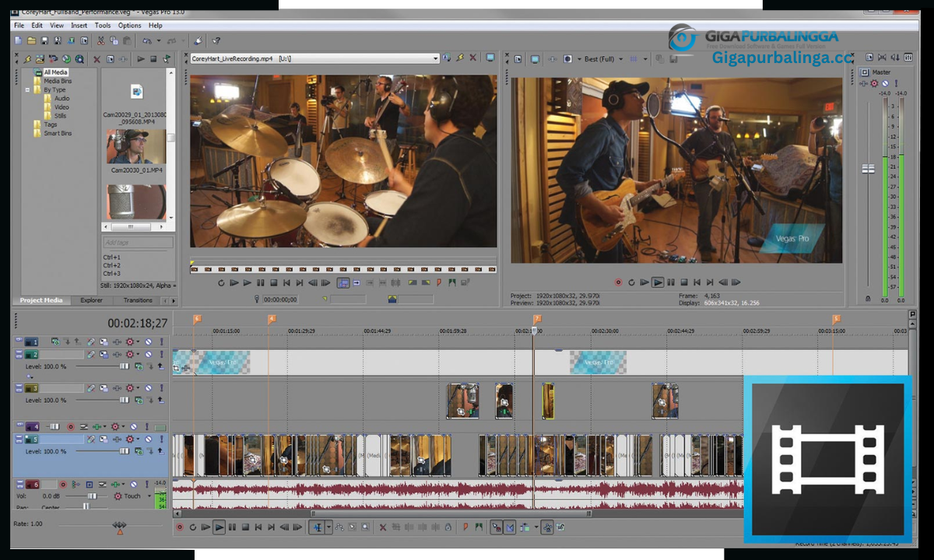
Task: Click the Save icon in main toolbar
Action: tap(44, 40)
